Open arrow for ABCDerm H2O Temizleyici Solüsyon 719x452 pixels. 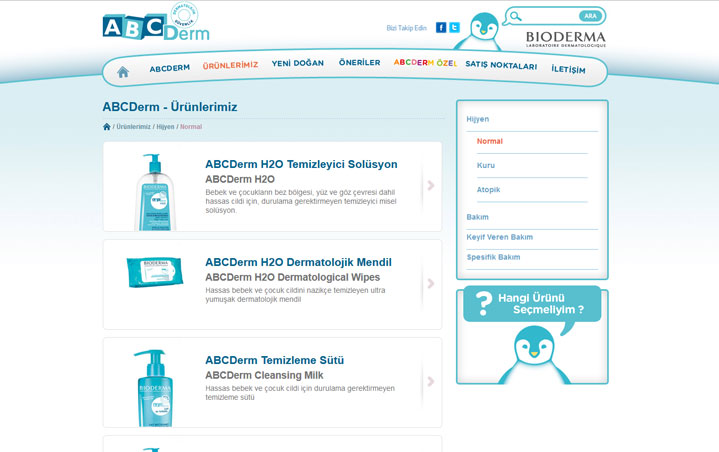(x=431, y=185)
